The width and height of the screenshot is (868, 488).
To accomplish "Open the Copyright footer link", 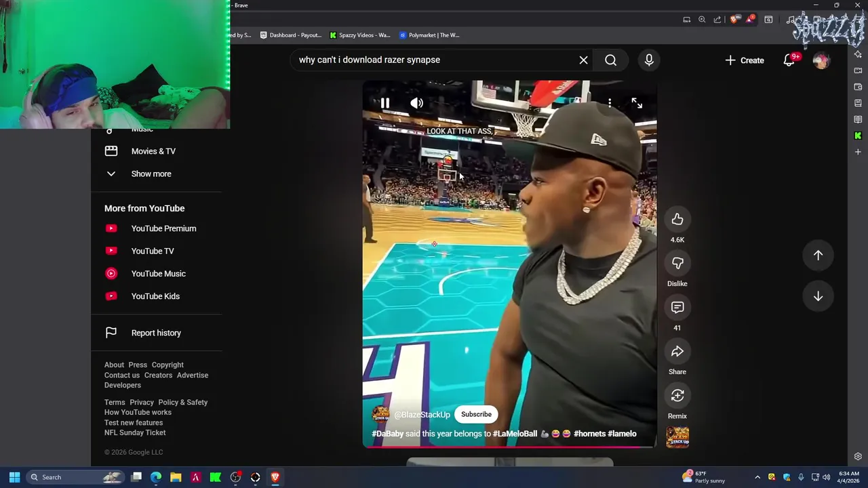I will [x=167, y=365].
